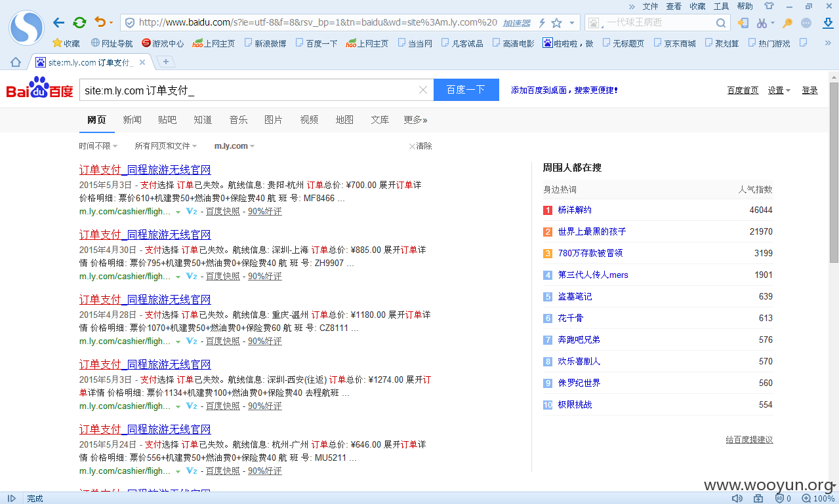The height and width of the screenshot is (504, 839).
Task: Click 90%好评 of 杭州-广州 result
Action: point(265,471)
